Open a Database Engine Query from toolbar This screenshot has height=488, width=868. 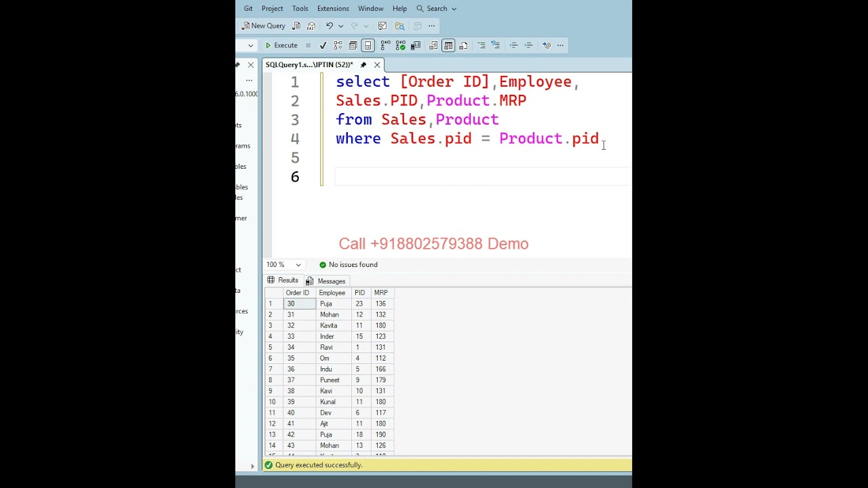point(296,26)
